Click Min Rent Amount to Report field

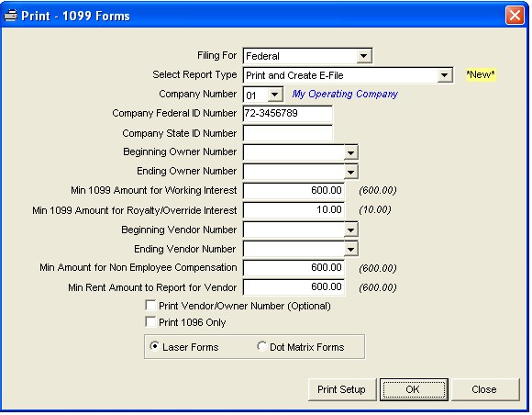[x=294, y=287]
